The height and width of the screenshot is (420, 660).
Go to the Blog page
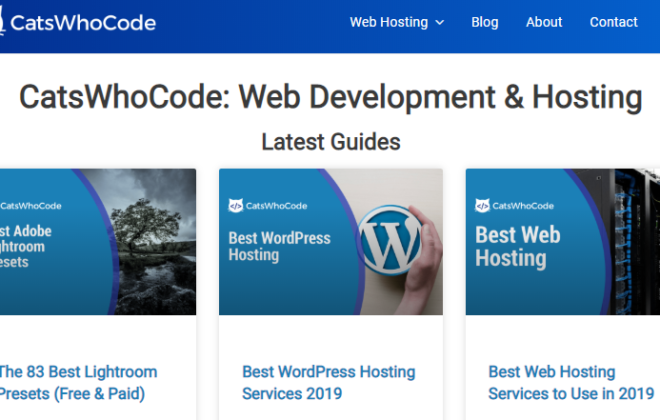pos(484,22)
